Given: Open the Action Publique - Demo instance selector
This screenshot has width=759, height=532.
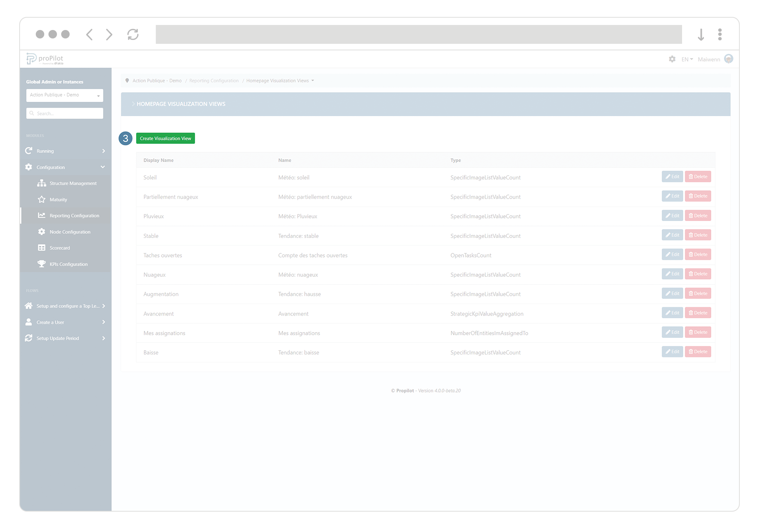Looking at the screenshot, I should pos(64,95).
